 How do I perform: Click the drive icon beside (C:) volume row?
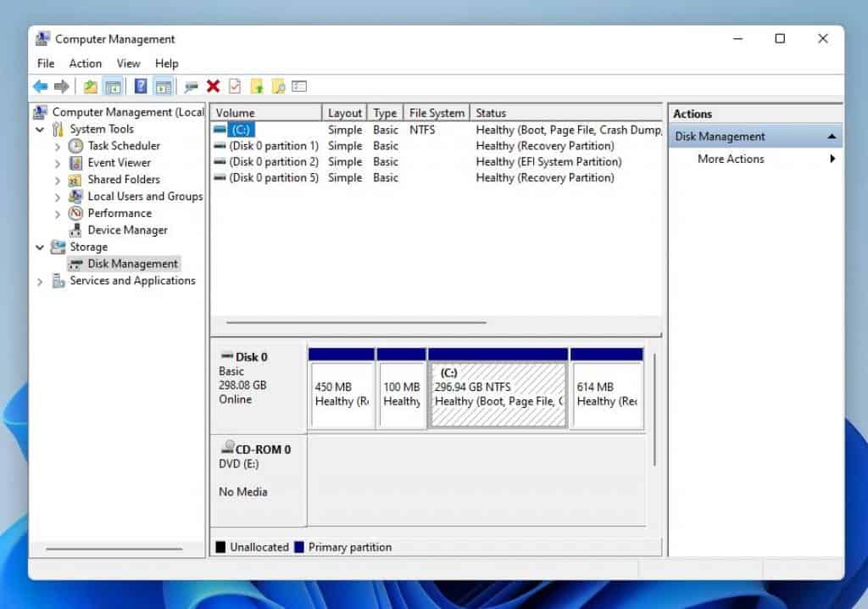click(220, 130)
